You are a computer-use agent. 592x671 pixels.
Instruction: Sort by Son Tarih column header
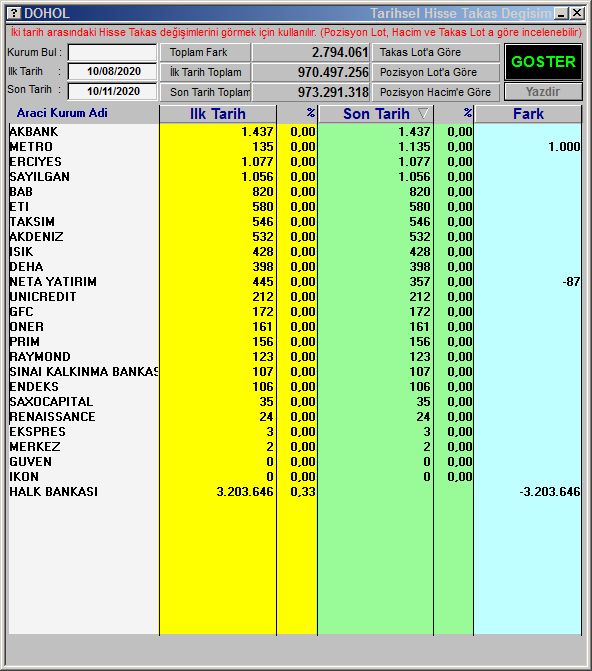pyautogui.click(x=376, y=114)
